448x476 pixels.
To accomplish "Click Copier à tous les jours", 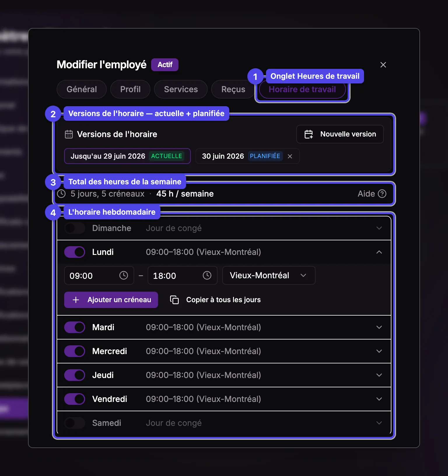I will pyautogui.click(x=215, y=300).
